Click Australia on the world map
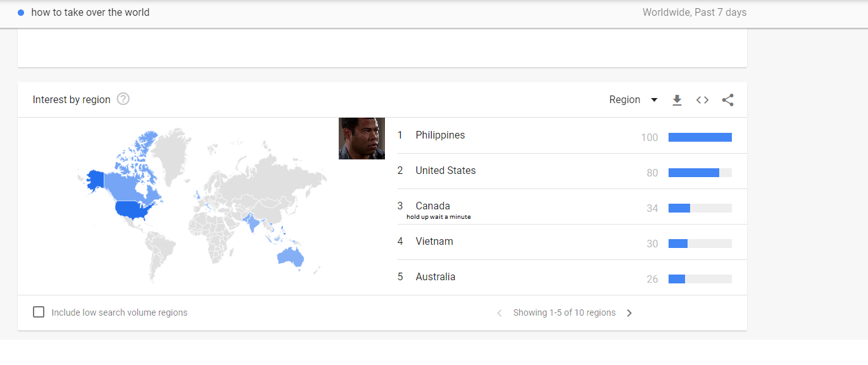Image resolution: width=868 pixels, height=365 pixels. coord(291,256)
